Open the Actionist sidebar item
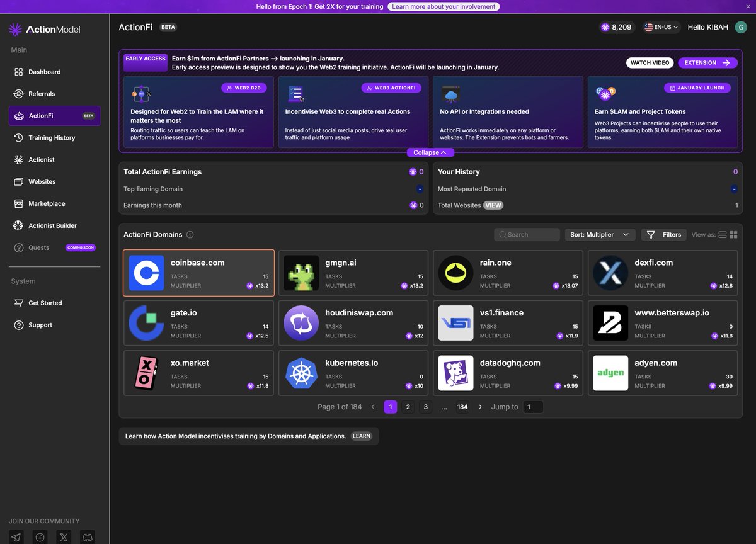This screenshot has width=756, height=544. click(x=54, y=160)
